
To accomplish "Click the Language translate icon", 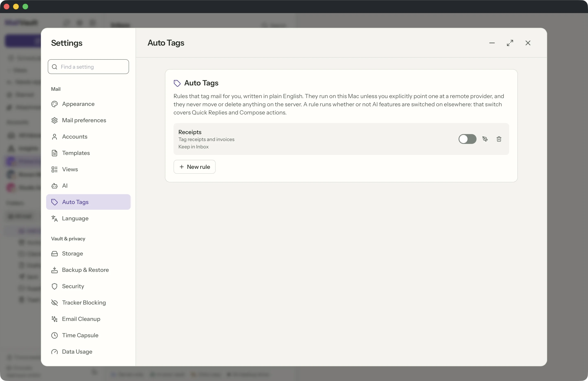I will pos(54,219).
